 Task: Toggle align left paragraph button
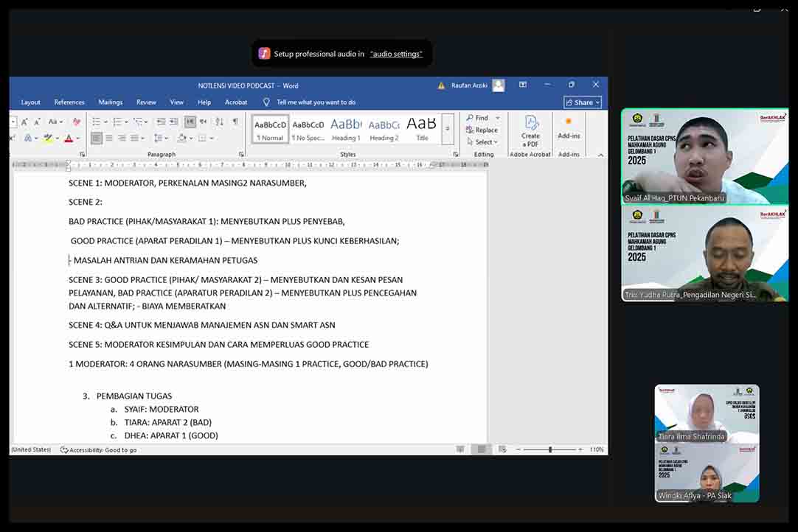(x=97, y=138)
